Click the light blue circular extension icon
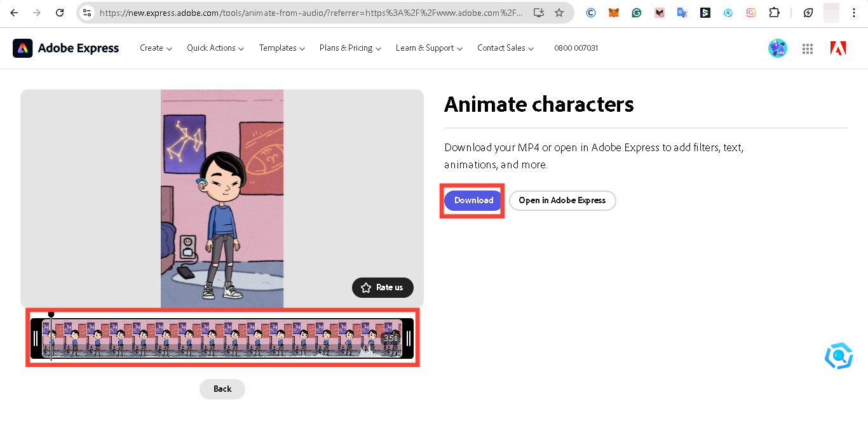The width and height of the screenshot is (868, 435). coord(728,13)
